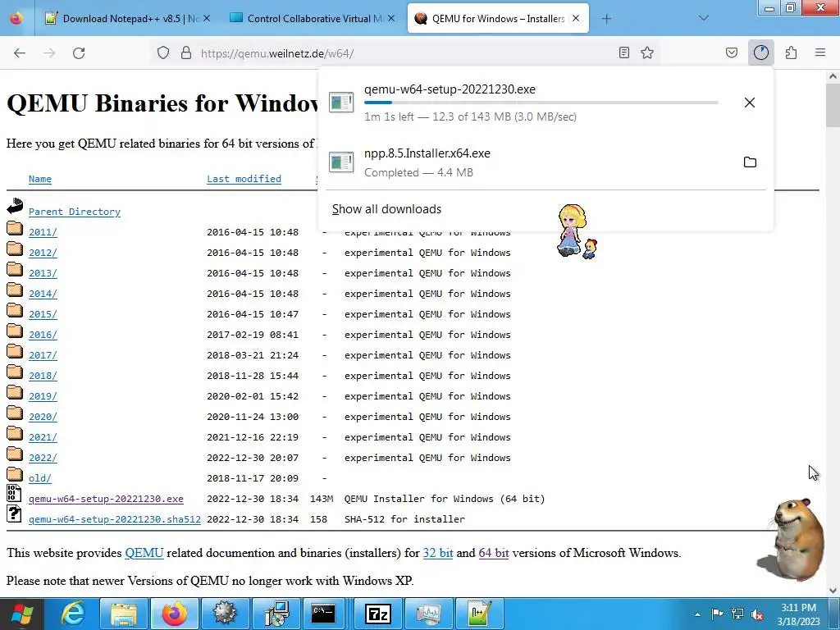The height and width of the screenshot is (630, 840).
Task: Open Notepad++ from taskbar
Action: 479,614
